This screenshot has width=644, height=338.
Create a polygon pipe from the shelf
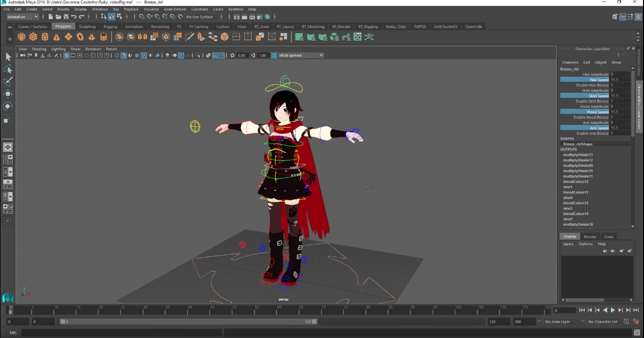(103, 37)
